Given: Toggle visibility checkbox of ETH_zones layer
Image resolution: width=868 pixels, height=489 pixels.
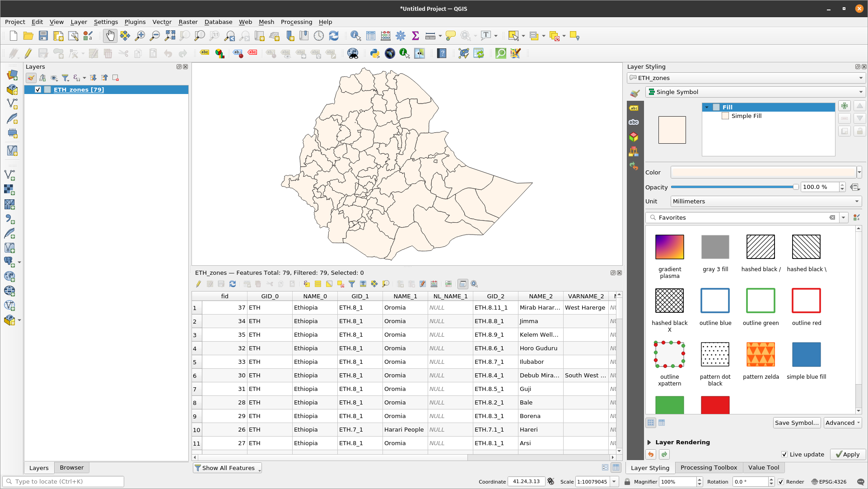Looking at the screenshot, I should coord(38,89).
